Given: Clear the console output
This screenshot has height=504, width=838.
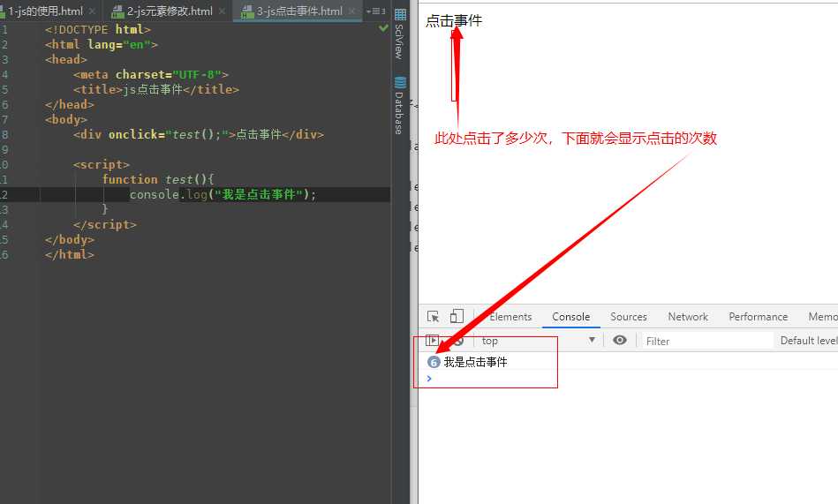Looking at the screenshot, I should pyautogui.click(x=458, y=341).
